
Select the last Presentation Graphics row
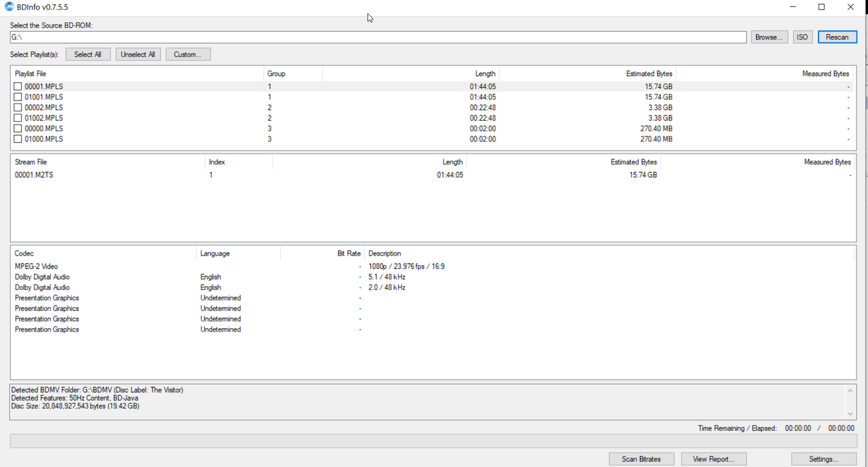[x=433, y=329]
